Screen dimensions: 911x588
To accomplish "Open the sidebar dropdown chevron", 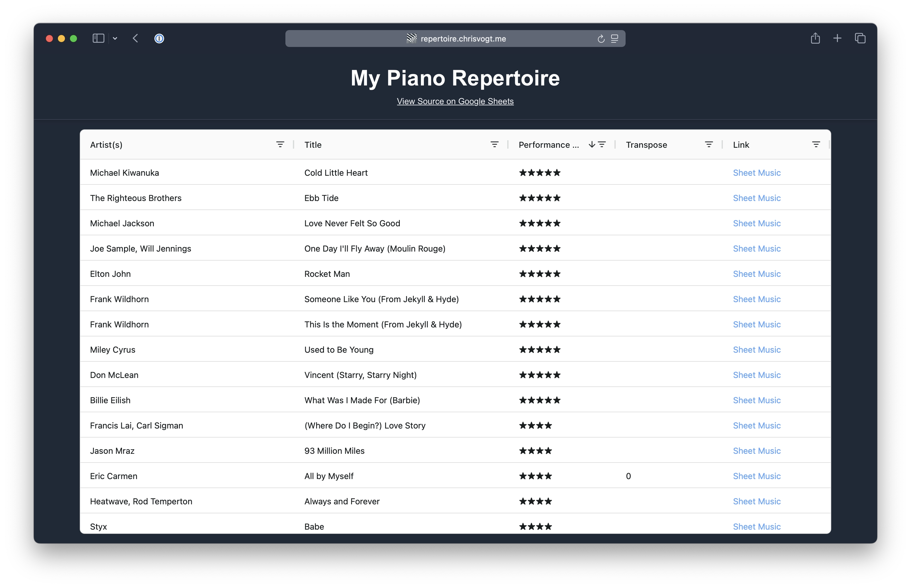I will coord(115,39).
